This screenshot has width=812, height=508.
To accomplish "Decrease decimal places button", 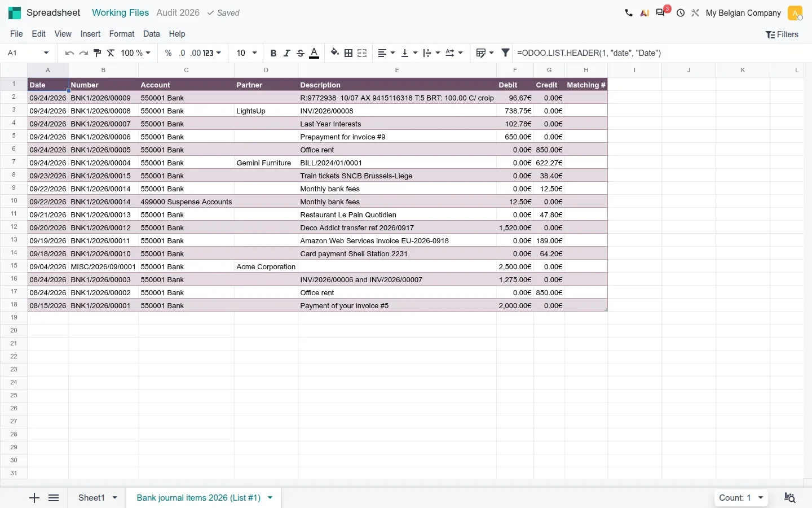I will pos(182,53).
